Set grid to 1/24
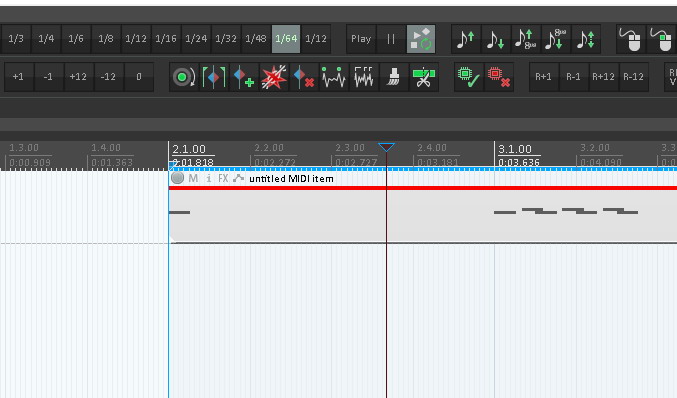The height and width of the screenshot is (398, 677). tap(196, 39)
